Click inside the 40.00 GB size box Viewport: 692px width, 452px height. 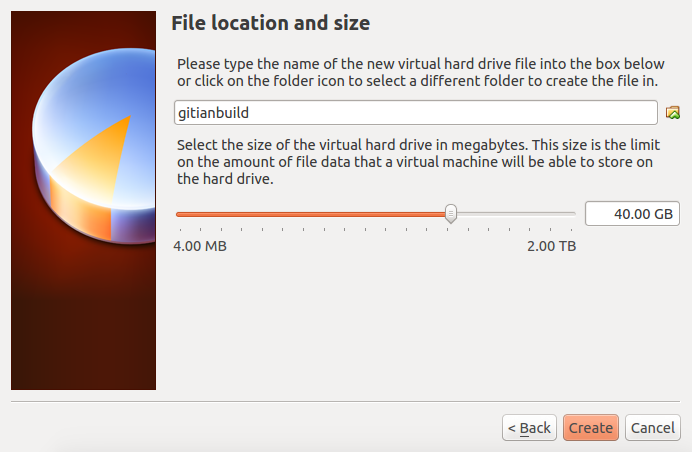(631, 214)
